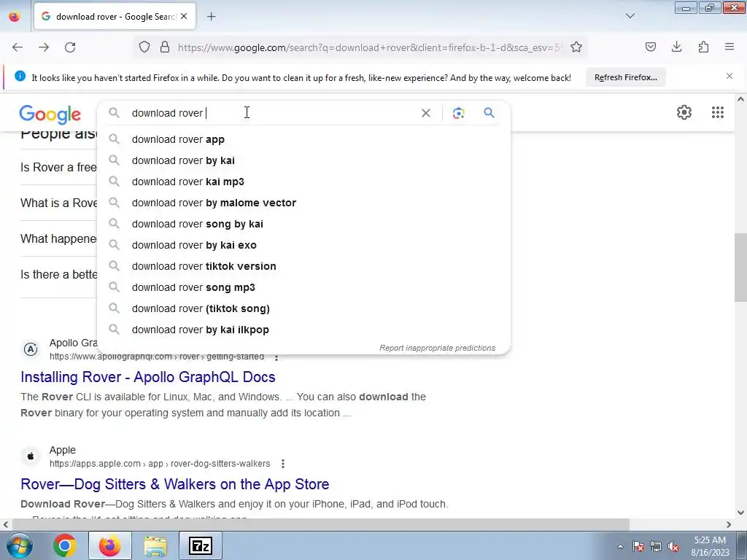Show hidden system tray icons
Image resolution: width=747 pixels, height=560 pixels.
pyautogui.click(x=620, y=547)
